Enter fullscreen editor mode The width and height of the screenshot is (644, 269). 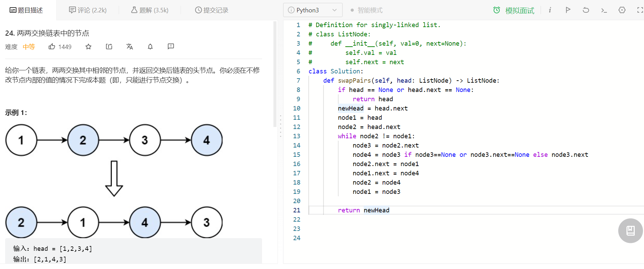click(x=640, y=10)
